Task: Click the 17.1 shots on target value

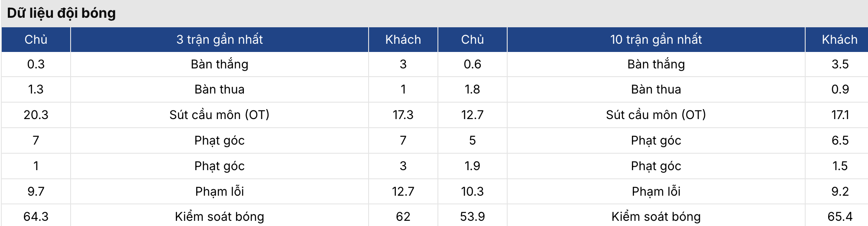Action: [x=840, y=115]
